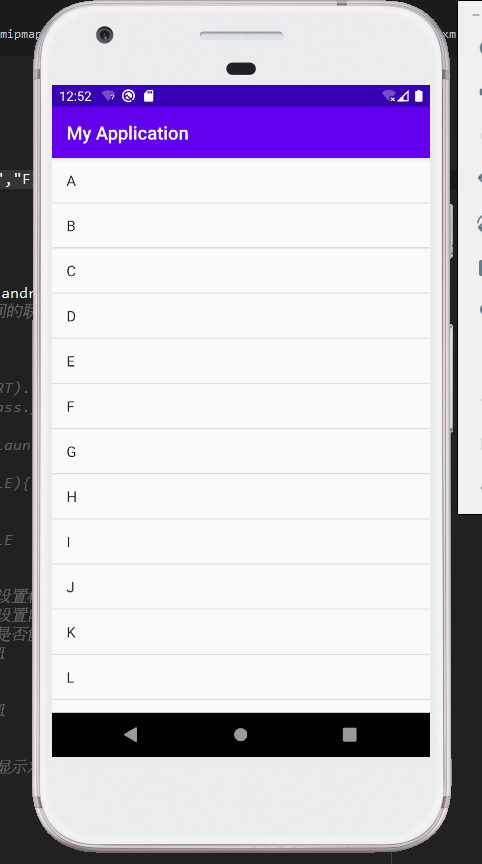This screenshot has height=864, width=482.
Task: Click the cellular signal strength icon
Action: pos(403,96)
